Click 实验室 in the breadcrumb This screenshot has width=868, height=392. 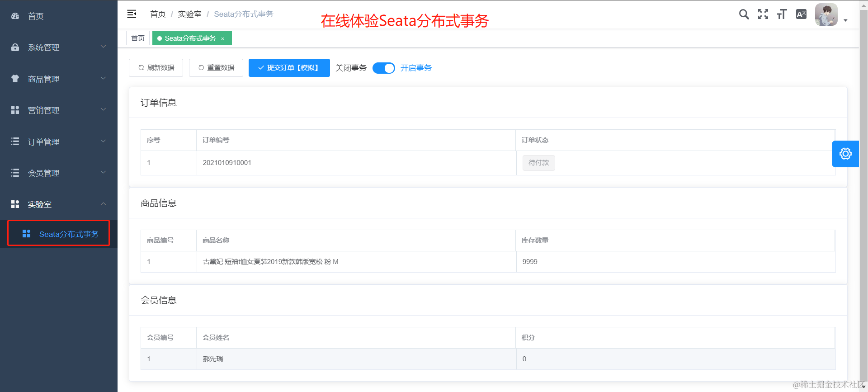[189, 14]
